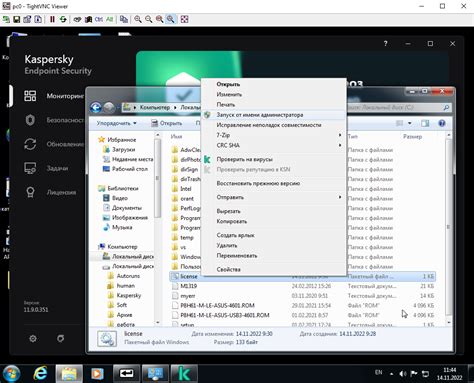Expand Компьютер breadcrumb arrow in address bar
The image size is (474, 383).
(175, 107)
